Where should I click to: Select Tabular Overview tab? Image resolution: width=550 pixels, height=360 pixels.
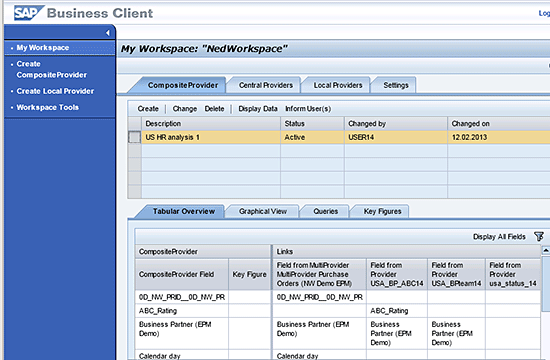pos(183,211)
